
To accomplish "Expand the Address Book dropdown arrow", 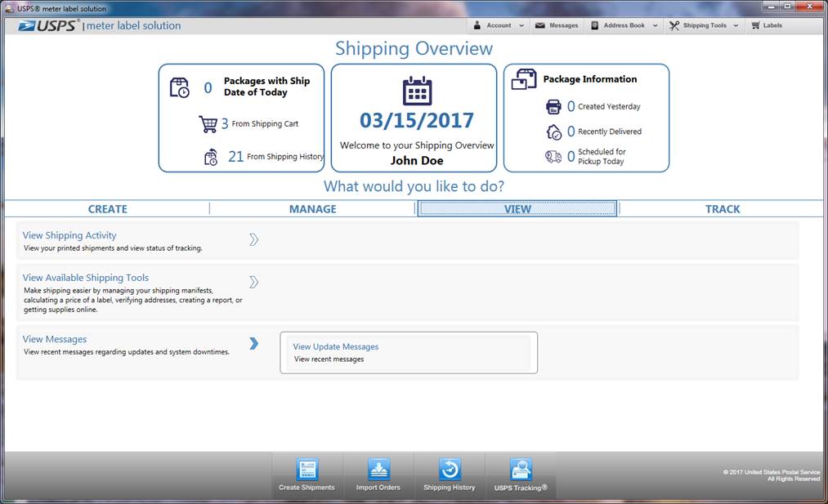I will coord(655,25).
